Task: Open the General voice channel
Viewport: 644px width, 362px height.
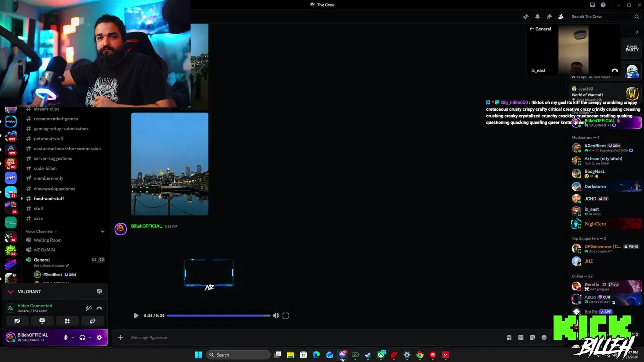Action: tap(42, 260)
